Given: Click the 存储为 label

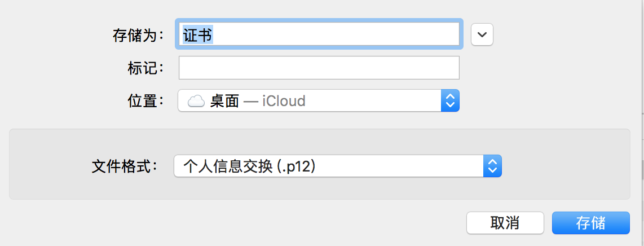Looking at the screenshot, I should pyautogui.click(x=138, y=36).
